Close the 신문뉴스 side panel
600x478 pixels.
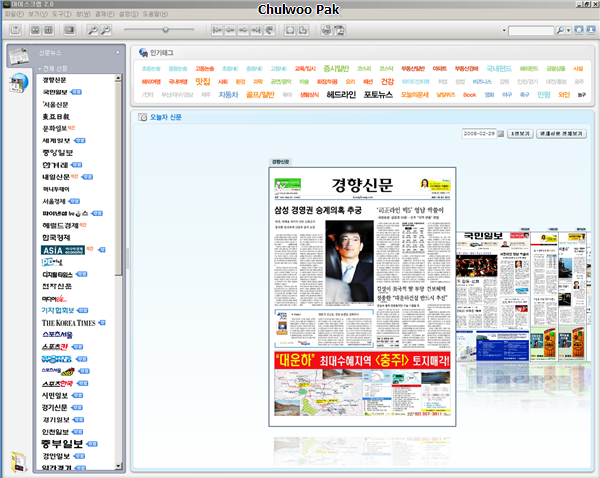click(x=117, y=52)
